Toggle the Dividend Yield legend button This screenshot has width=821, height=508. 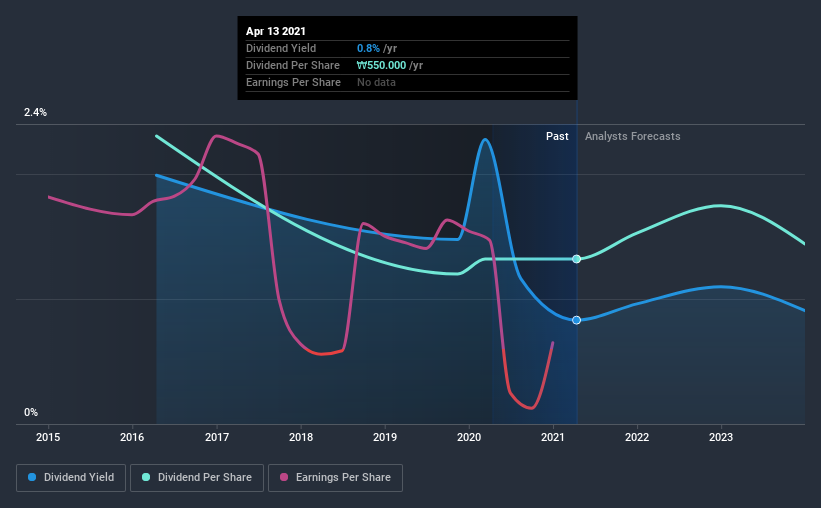point(71,478)
